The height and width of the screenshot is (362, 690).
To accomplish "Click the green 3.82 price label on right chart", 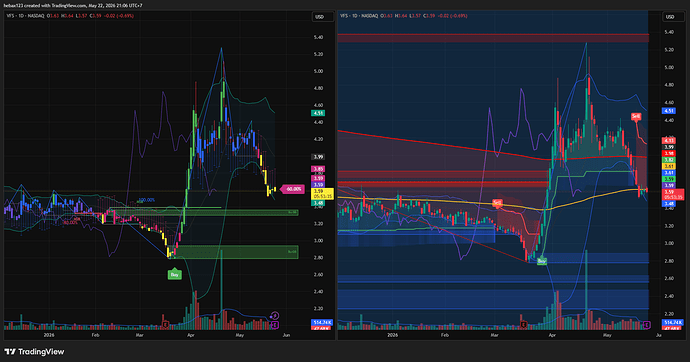I will pos(669,160).
